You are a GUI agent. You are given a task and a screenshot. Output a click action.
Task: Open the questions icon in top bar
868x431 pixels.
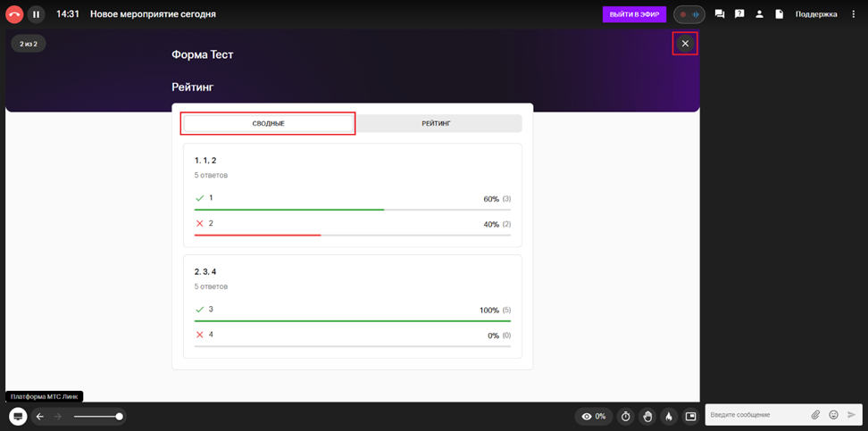pos(739,14)
